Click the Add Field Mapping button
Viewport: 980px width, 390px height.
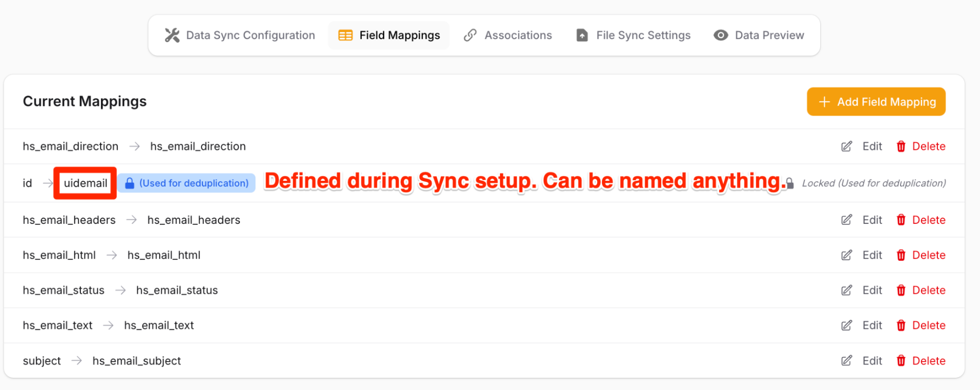pyautogui.click(x=876, y=101)
